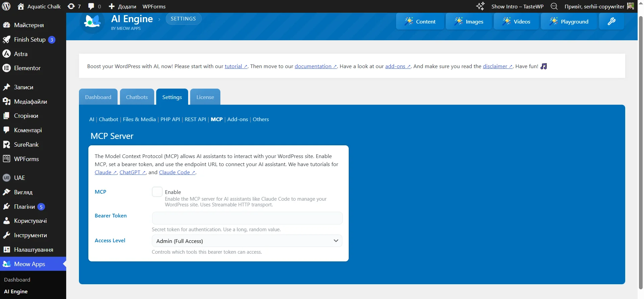Click the music note icon after Have fun

[544, 66]
